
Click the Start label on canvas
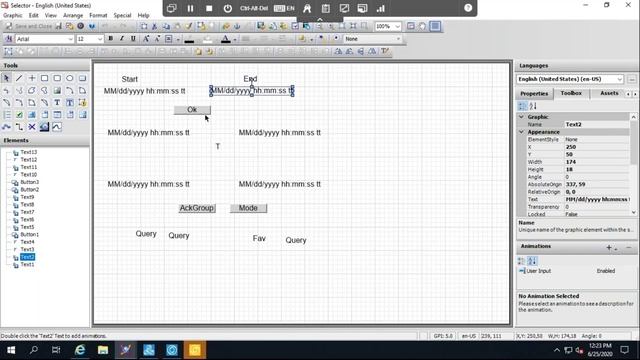point(130,79)
